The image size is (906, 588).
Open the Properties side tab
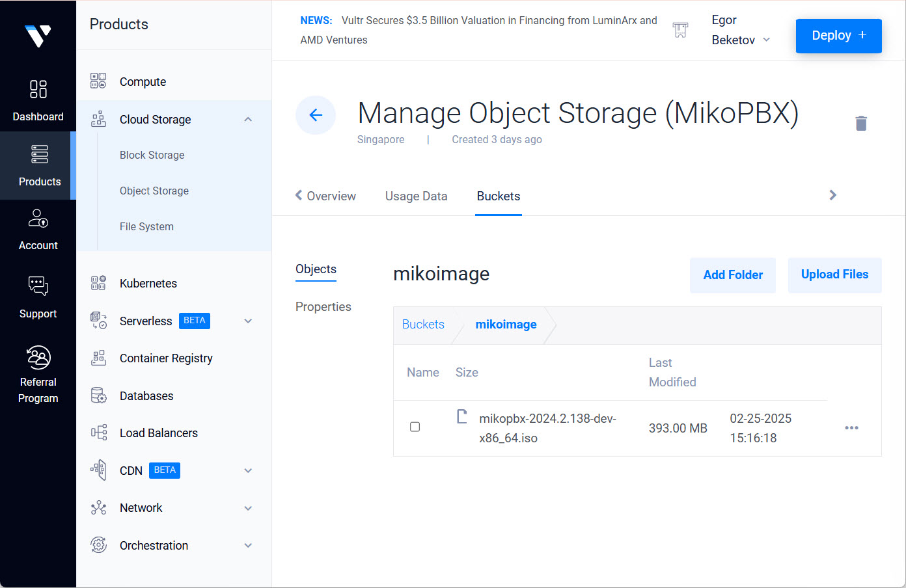coord(323,307)
